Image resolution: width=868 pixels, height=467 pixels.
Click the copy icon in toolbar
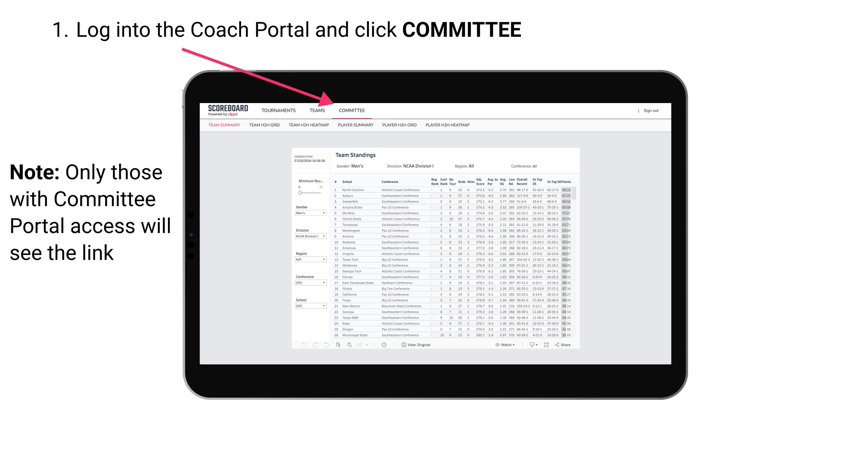pyautogui.click(x=403, y=345)
